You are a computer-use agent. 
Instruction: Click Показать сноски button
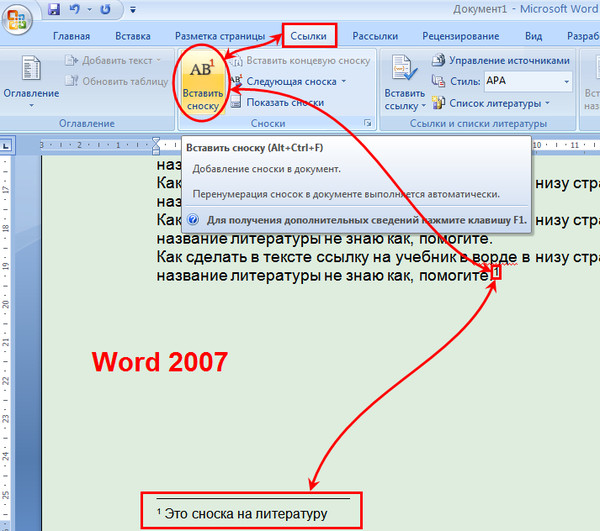pos(277,102)
